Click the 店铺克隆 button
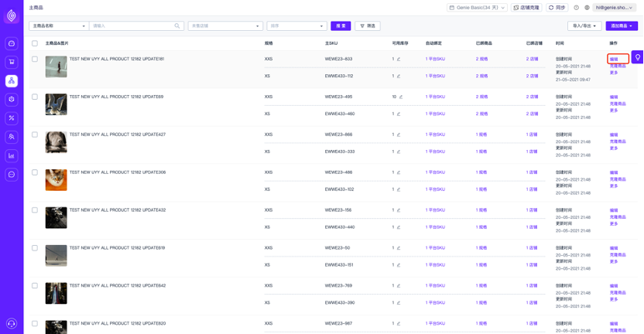 (x=526, y=8)
